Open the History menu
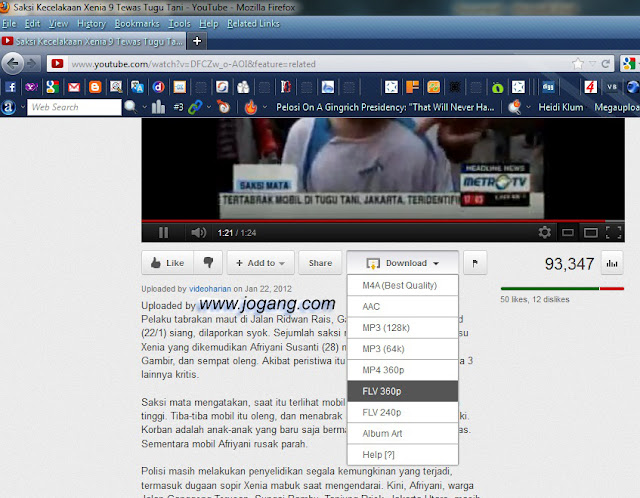 tap(91, 24)
